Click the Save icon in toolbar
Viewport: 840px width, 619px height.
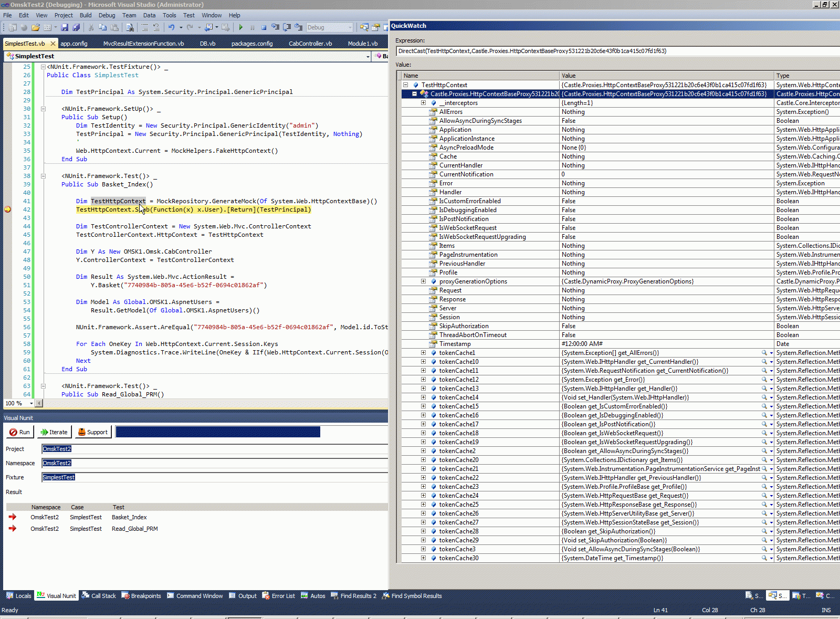pos(65,27)
